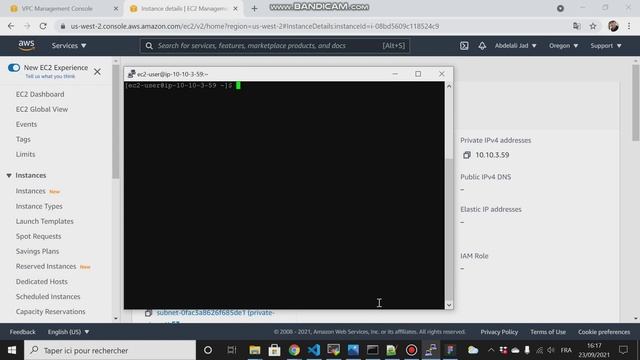Open EC2 Global View in the sidebar
Screen dimensions: 640x360
[x=42, y=109]
